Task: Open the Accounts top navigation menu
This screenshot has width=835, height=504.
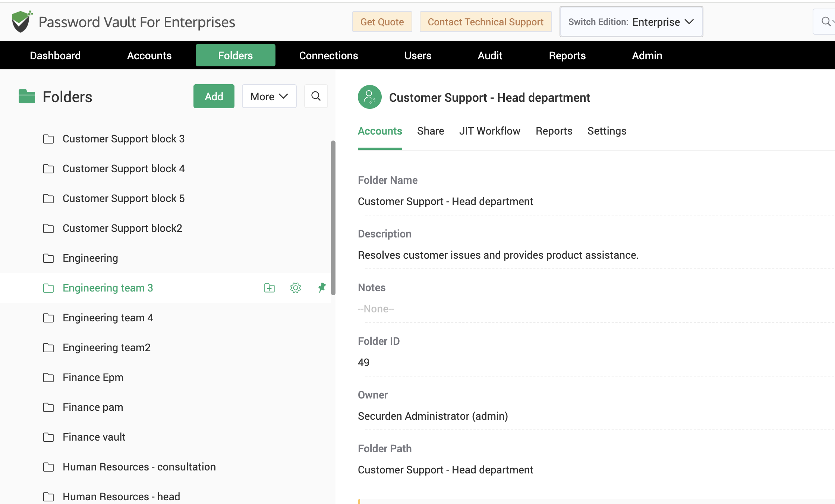Action: pos(149,55)
